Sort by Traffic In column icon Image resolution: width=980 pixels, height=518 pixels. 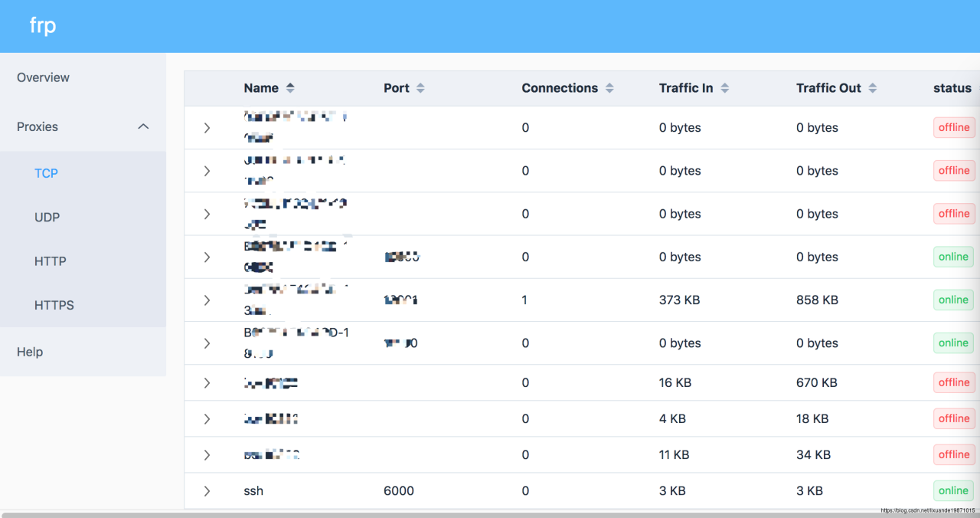(724, 88)
